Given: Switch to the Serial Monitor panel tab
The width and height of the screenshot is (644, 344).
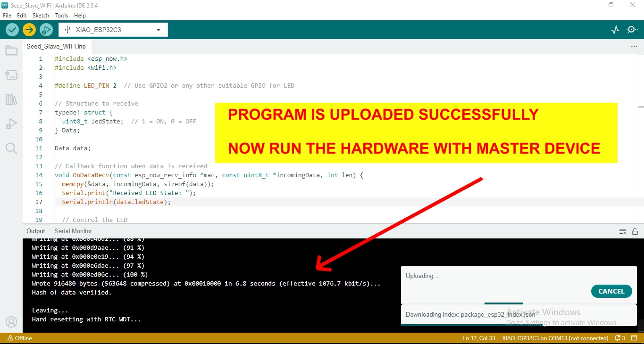Looking at the screenshot, I should point(73,231).
